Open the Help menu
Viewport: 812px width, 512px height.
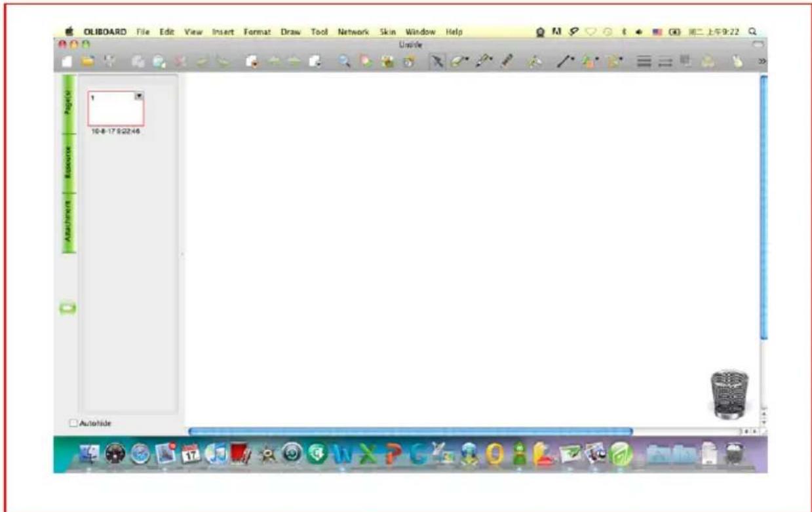point(455,31)
